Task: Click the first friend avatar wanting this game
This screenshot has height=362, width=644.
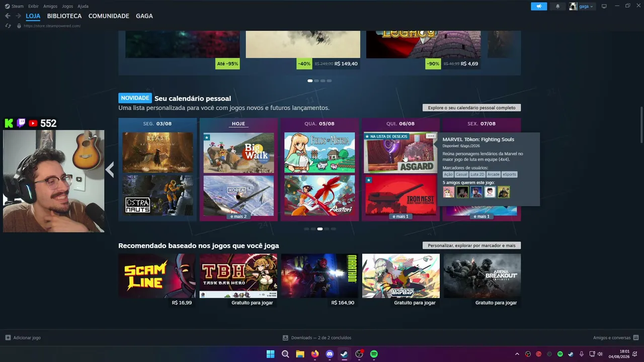Action: coord(449,192)
